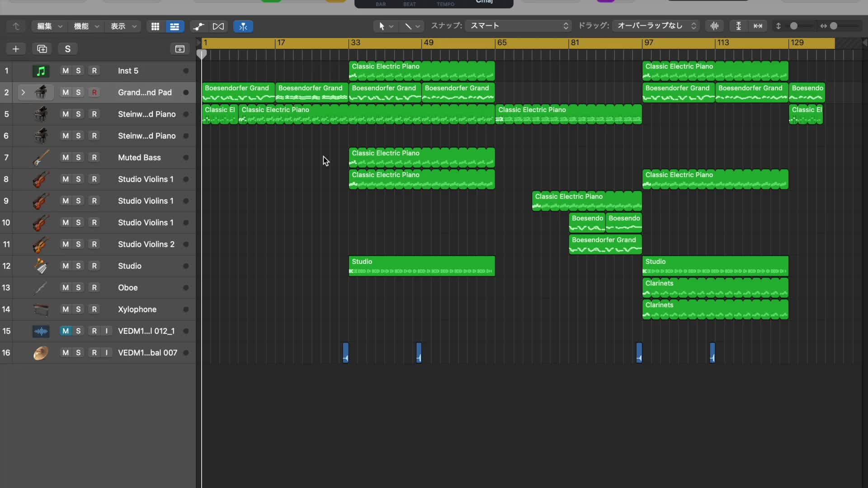Viewport: 868px width, 488px height.
Task: Open the pointer tool selection menu
Action: pyautogui.click(x=386, y=26)
